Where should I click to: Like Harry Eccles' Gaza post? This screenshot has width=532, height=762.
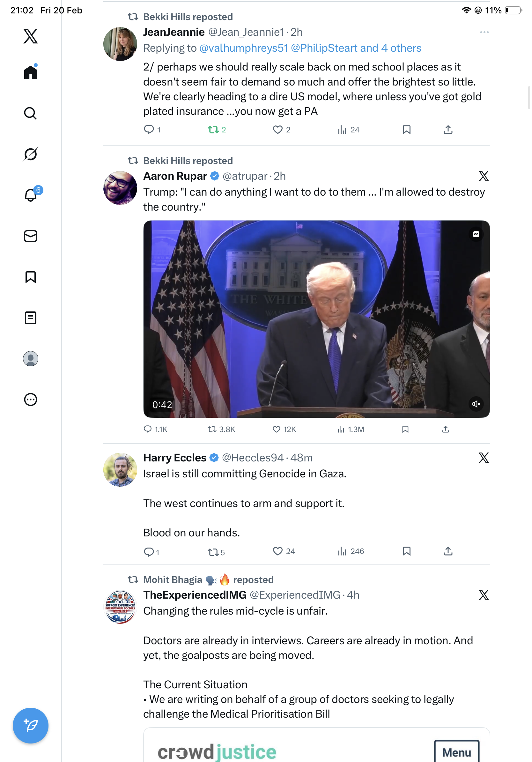click(284, 551)
